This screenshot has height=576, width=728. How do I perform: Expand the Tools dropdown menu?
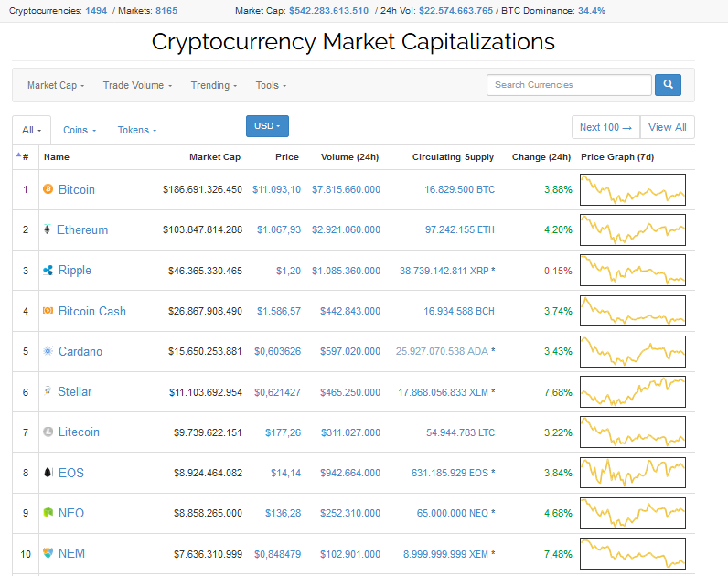(x=271, y=85)
